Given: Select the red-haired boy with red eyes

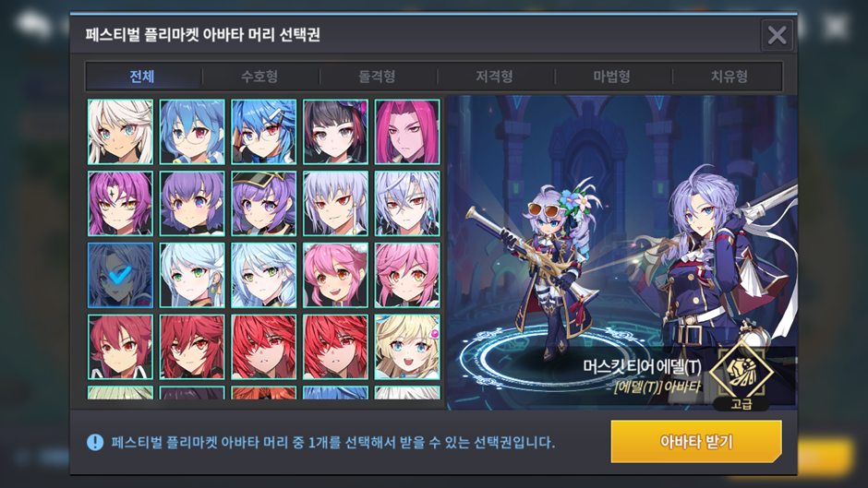Looking at the screenshot, I should point(120,347).
